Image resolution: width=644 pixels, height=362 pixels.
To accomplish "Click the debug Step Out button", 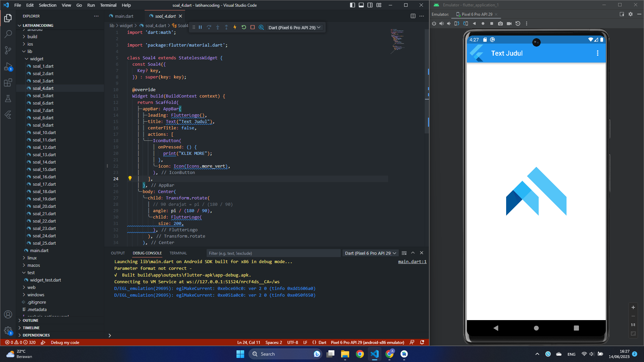I will (x=226, y=27).
